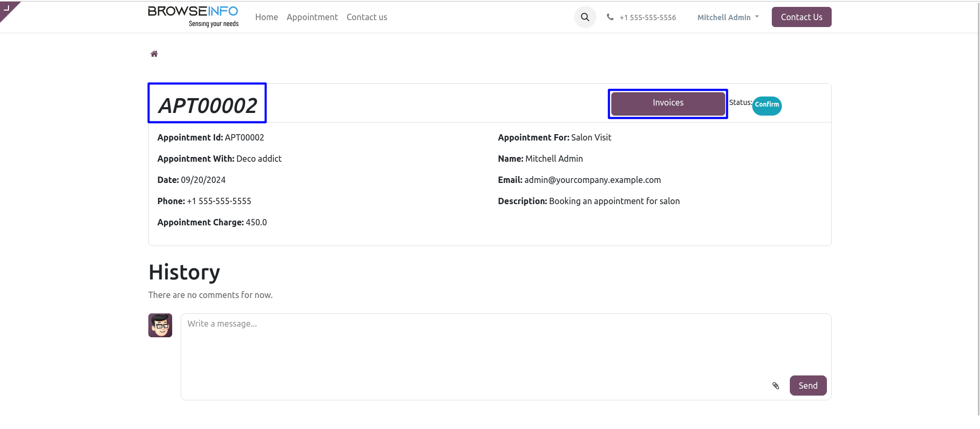Open the Home menu item
This screenshot has width=980, height=429.
point(266,17)
